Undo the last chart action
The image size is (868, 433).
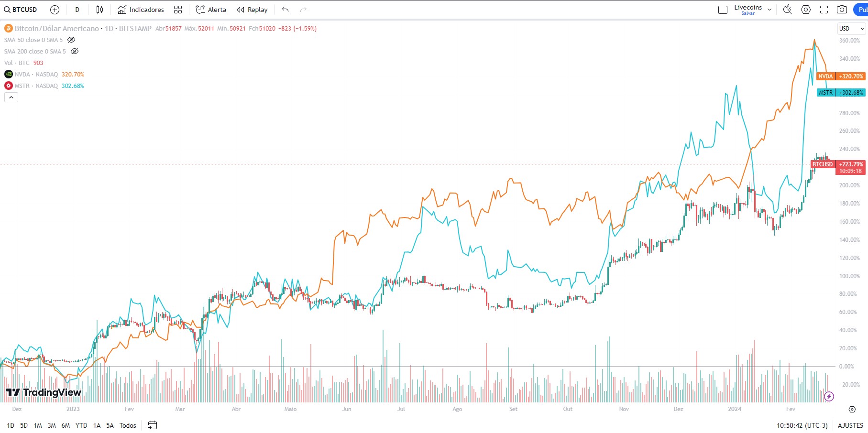click(286, 10)
